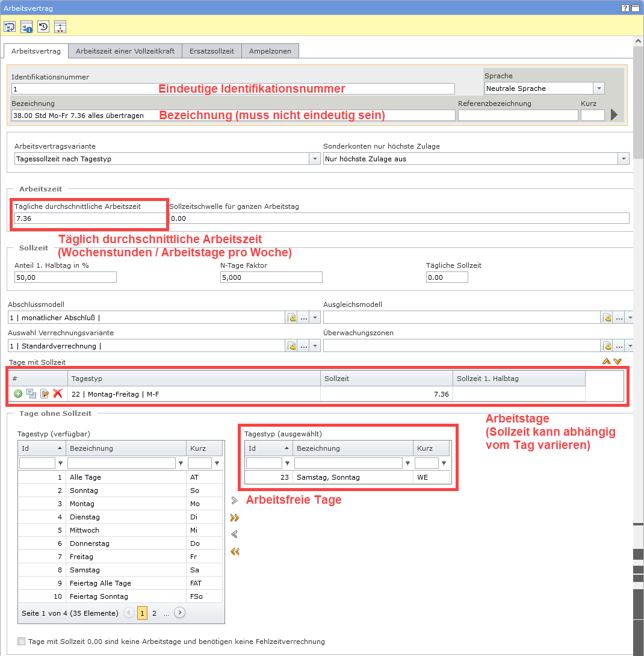Screen dimensions: 644x656
Task: Go to page 2 of Tagestyp list
Action: coord(154,613)
